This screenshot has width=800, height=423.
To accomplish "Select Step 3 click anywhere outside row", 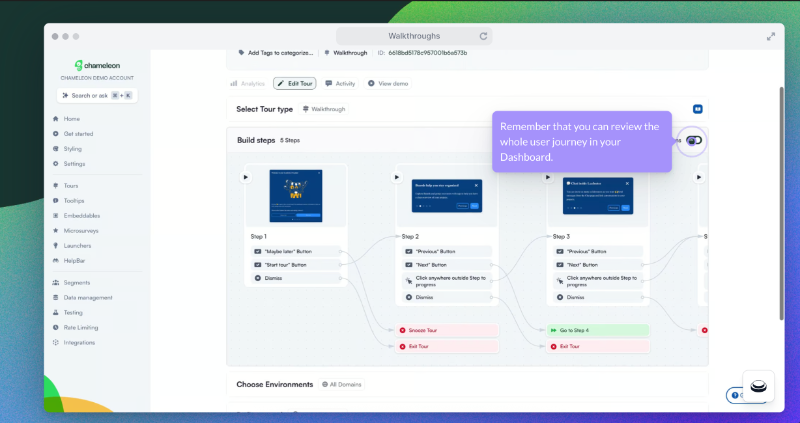I will [x=598, y=281].
